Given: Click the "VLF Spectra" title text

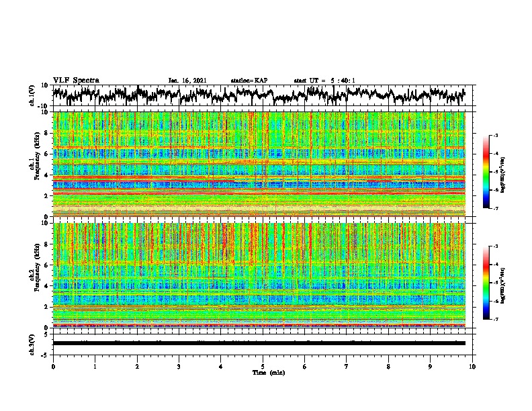Looking at the screenshot, I should (76, 81).
